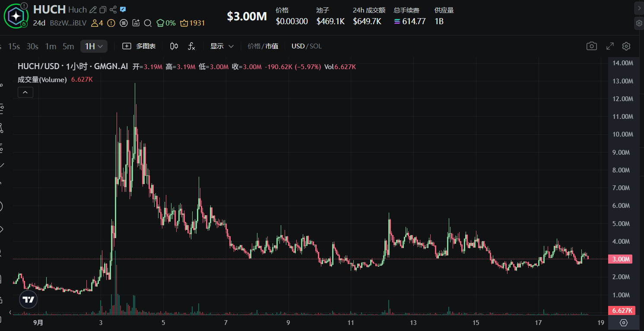Expand the 显示 display dropdown
Image resolution: width=644 pixels, height=331 pixels.
[x=222, y=46]
